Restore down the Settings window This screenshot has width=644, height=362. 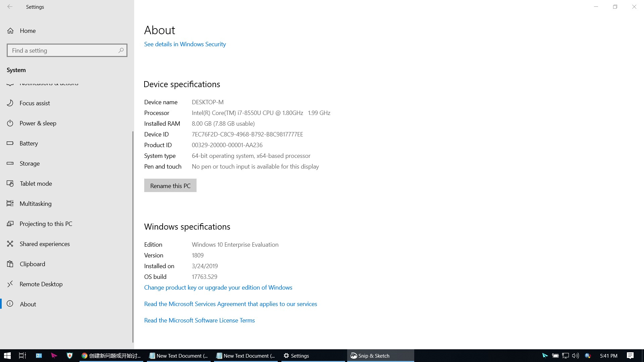[x=615, y=7]
